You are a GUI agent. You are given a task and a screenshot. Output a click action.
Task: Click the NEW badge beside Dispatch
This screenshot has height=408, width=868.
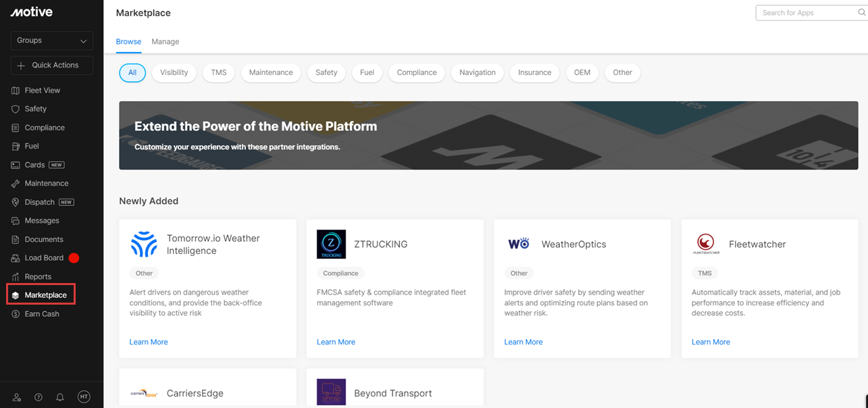[x=66, y=202]
